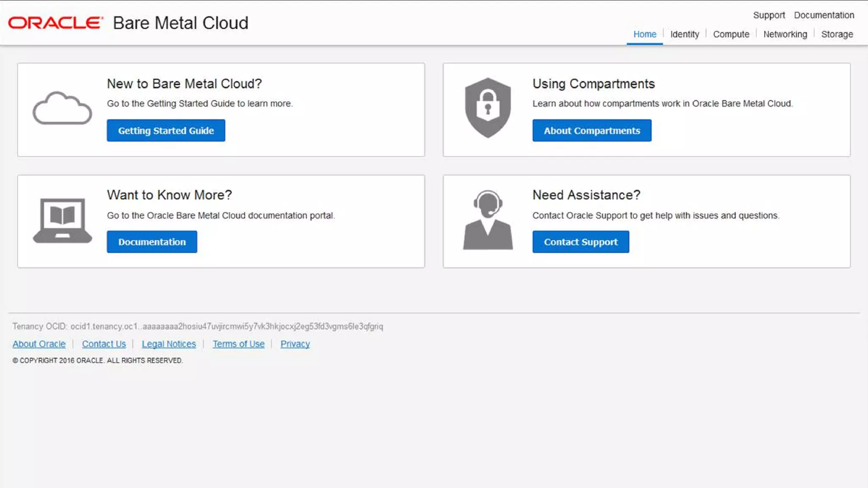The height and width of the screenshot is (488, 868).
Task: Switch to the Identity tab
Action: pyautogui.click(x=684, y=34)
